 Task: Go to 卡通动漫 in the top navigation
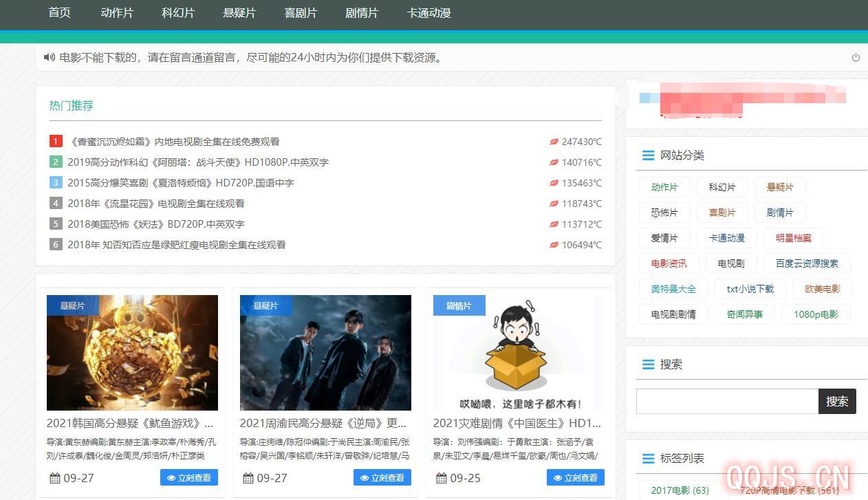428,13
